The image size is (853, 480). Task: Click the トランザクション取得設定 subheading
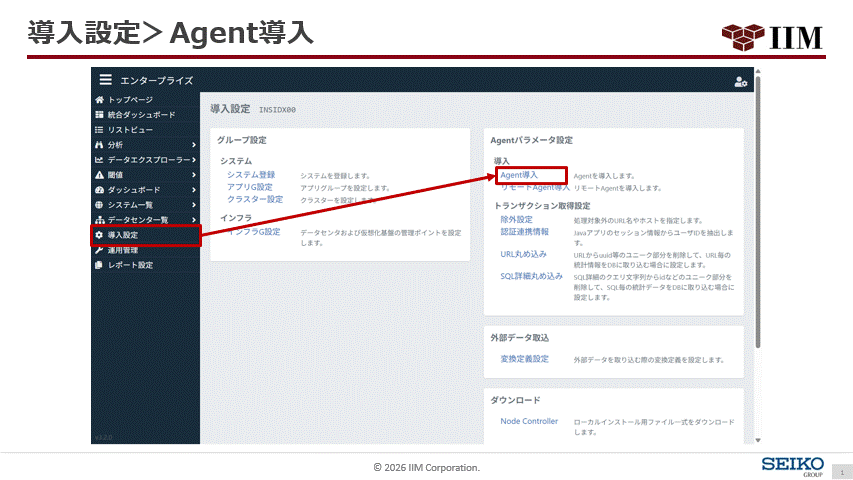click(542, 206)
